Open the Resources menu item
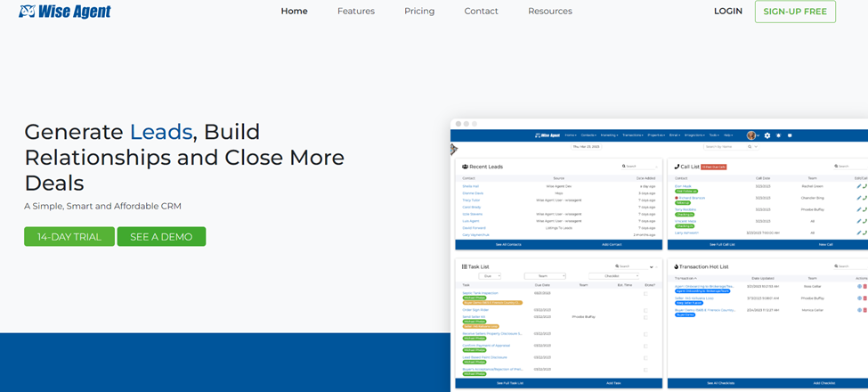The image size is (868, 392). (549, 11)
